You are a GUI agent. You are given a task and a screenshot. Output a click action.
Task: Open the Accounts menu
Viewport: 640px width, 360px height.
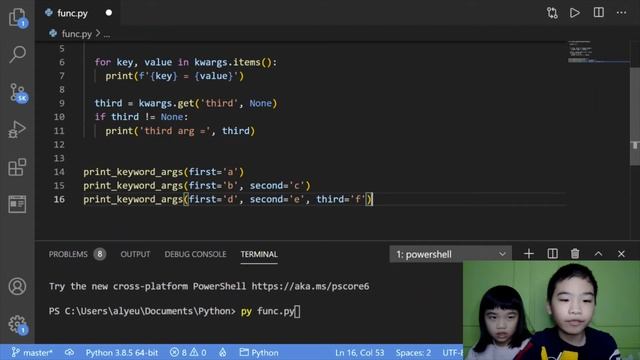point(17,287)
